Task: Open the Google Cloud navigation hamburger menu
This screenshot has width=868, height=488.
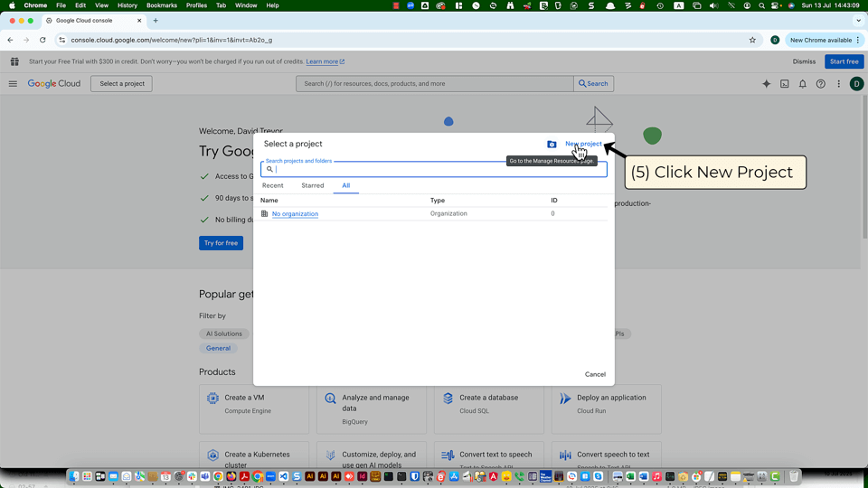Action: (13, 83)
